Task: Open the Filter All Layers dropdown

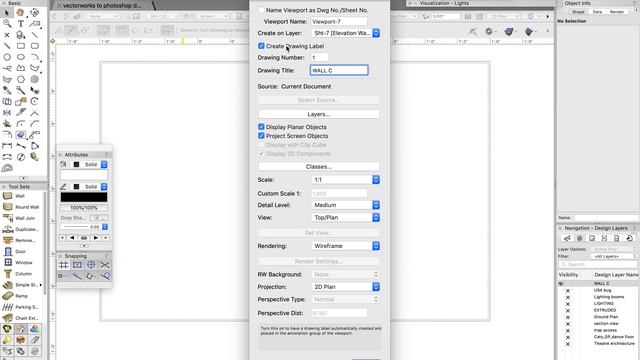Action: click(614, 256)
